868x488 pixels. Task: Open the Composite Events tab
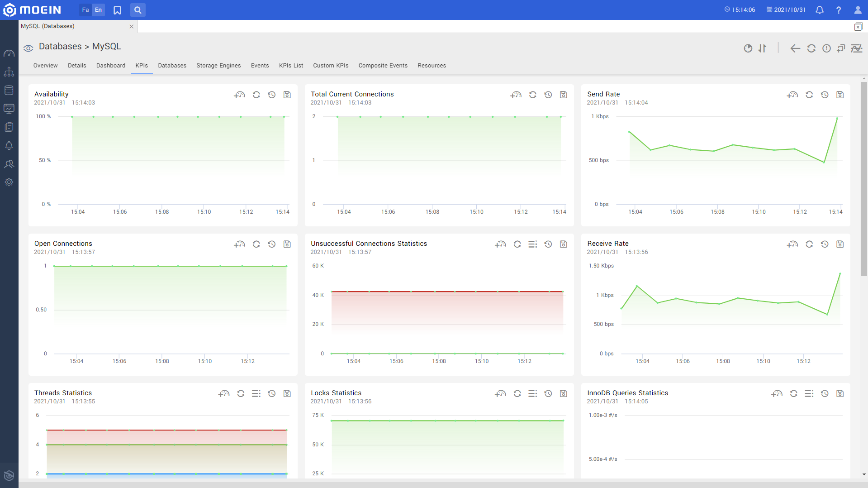pos(383,66)
